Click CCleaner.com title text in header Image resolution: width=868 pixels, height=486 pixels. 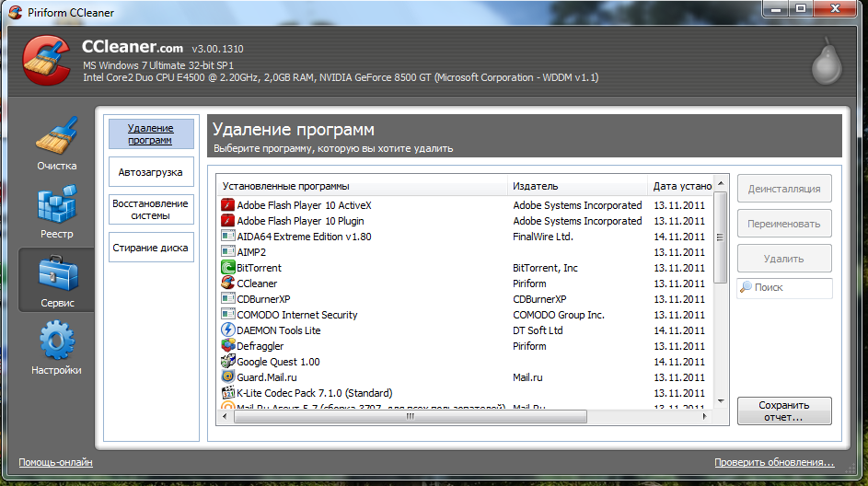point(133,47)
